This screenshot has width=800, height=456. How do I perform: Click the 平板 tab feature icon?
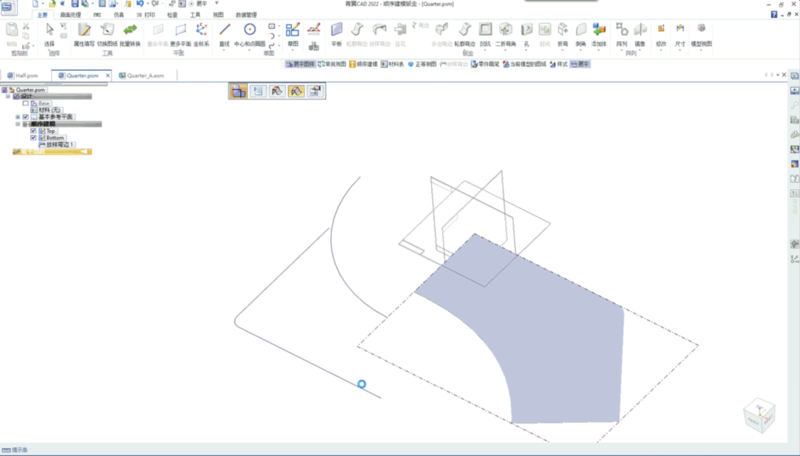click(x=335, y=32)
